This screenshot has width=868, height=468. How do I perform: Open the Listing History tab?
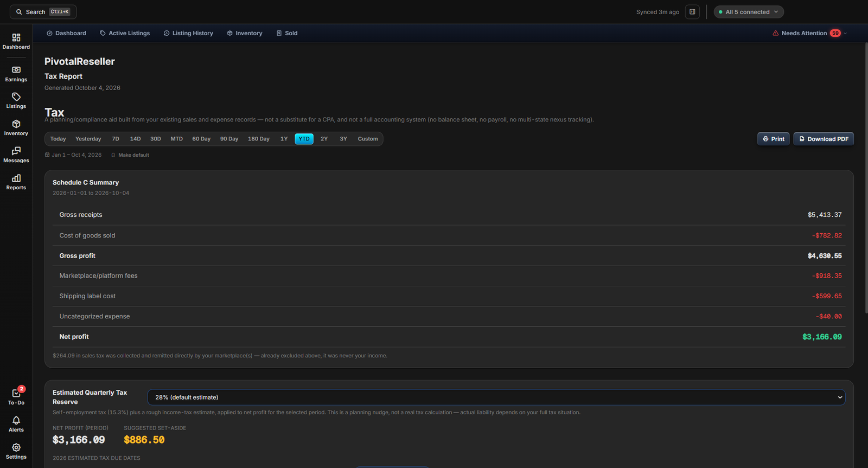pos(188,33)
